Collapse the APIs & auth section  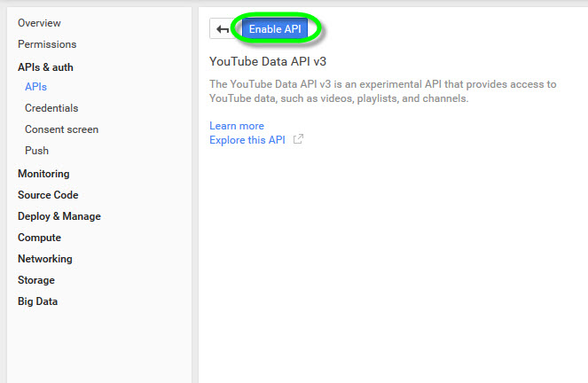tap(46, 66)
